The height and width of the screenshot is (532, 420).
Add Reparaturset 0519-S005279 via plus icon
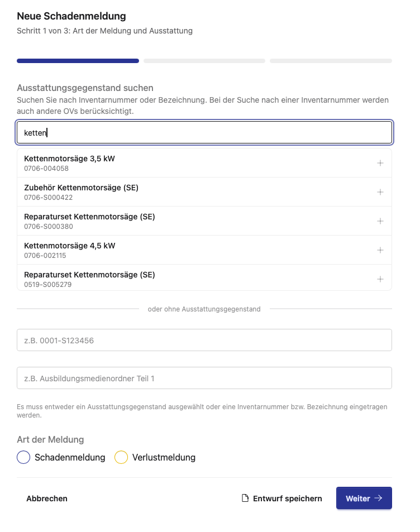[380, 279]
